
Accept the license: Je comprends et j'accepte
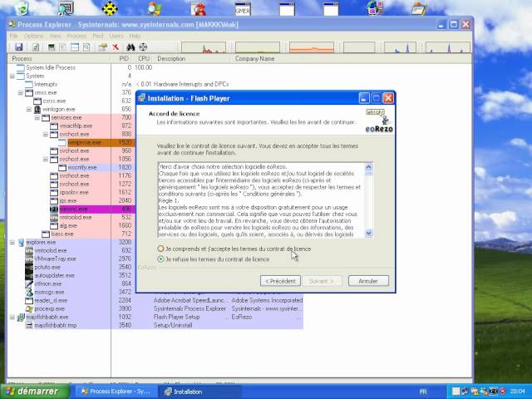click(x=160, y=249)
